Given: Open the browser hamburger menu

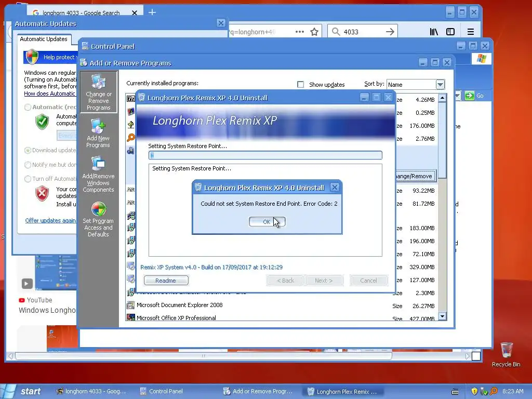Looking at the screenshot, I should pyautogui.click(x=471, y=32).
